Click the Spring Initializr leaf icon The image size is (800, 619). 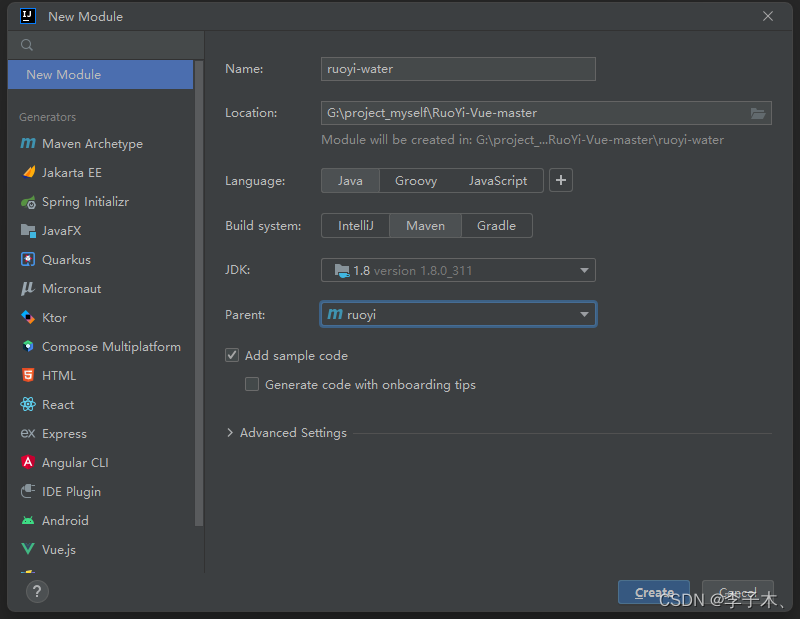[28, 202]
